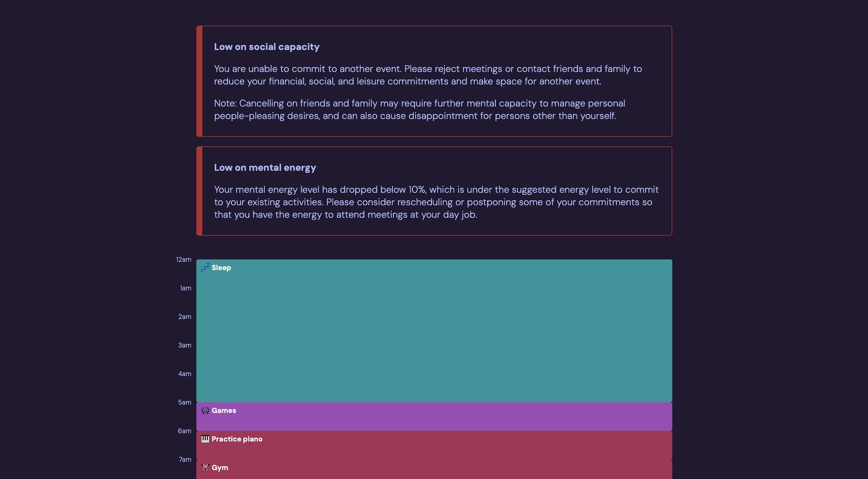This screenshot has height=479, width=868.
Task: Click the Low on social capacity heading
Action: (266, 47)
